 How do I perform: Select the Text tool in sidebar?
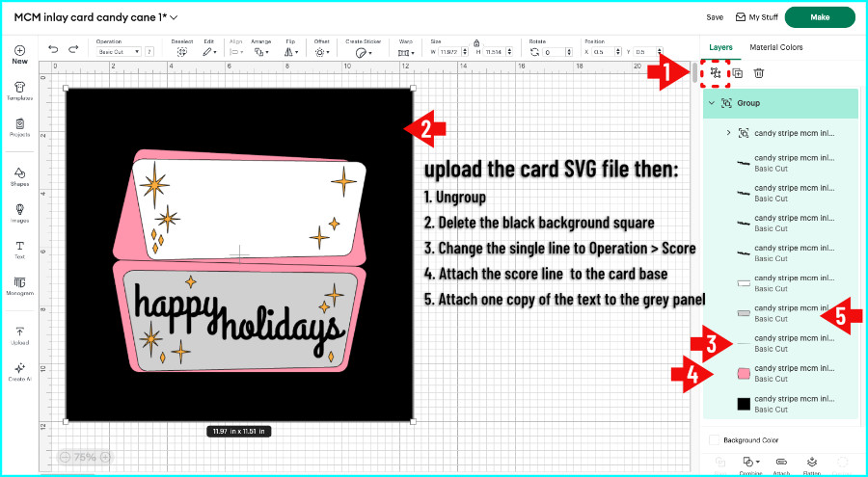19,251
